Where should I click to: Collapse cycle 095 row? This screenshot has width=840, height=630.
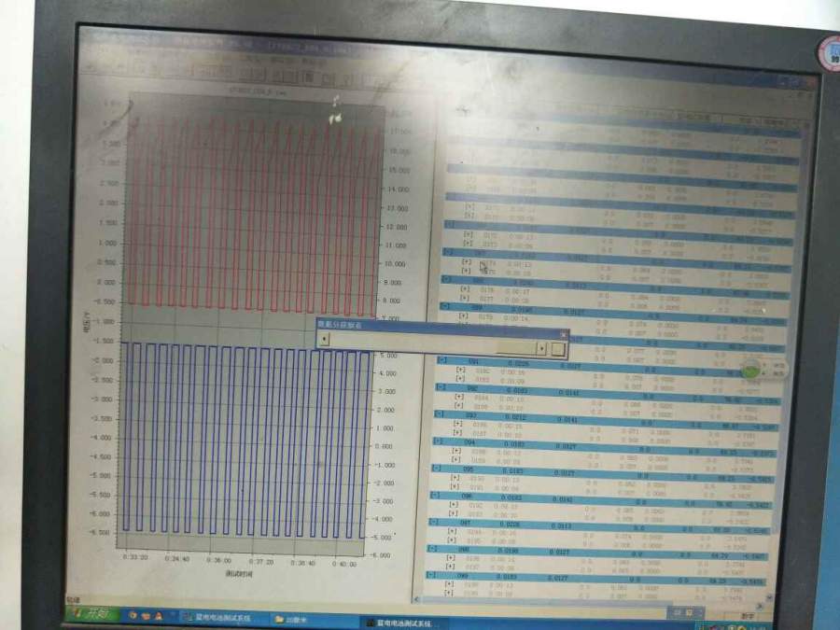click(x=436, y=468)
